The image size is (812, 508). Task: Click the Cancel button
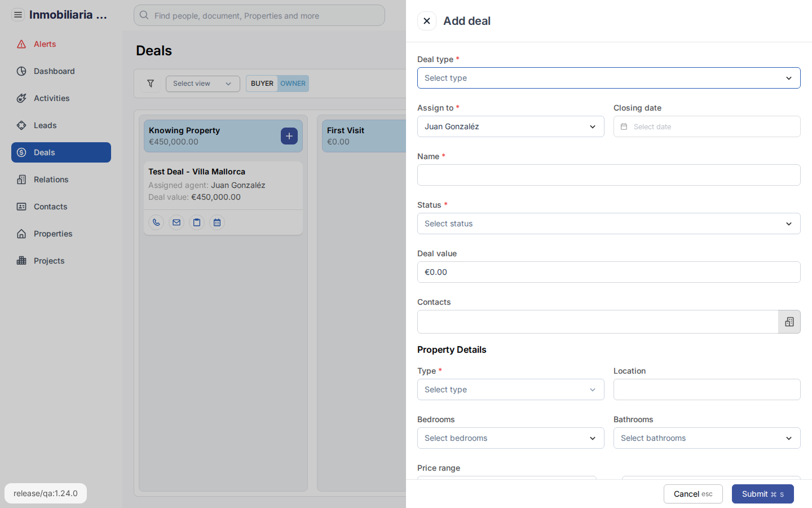[x=692, y=494]
